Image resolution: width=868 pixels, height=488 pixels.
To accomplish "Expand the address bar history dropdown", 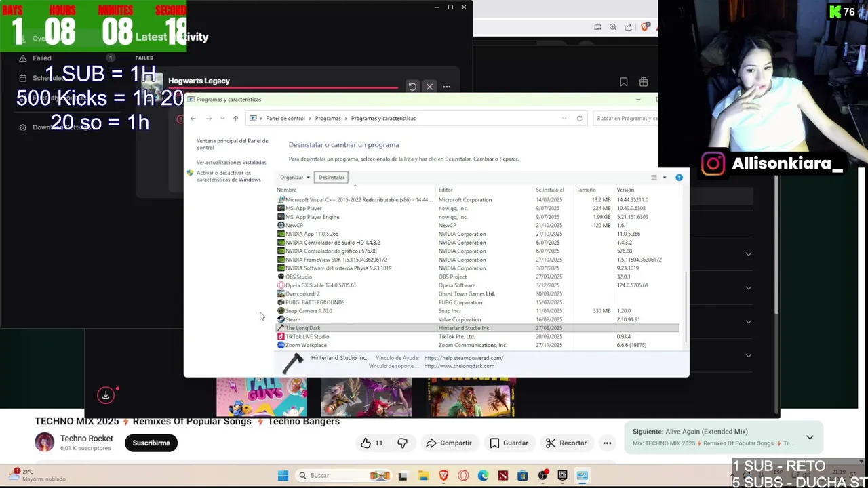I will click(564, 119).
